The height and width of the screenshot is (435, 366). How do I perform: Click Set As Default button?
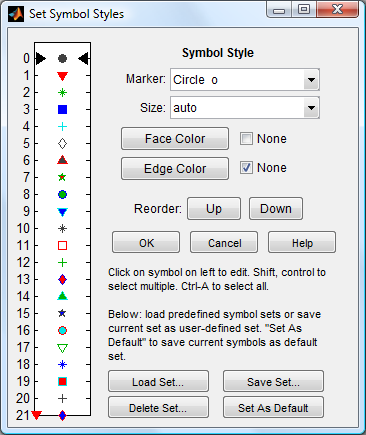point(273,407)
